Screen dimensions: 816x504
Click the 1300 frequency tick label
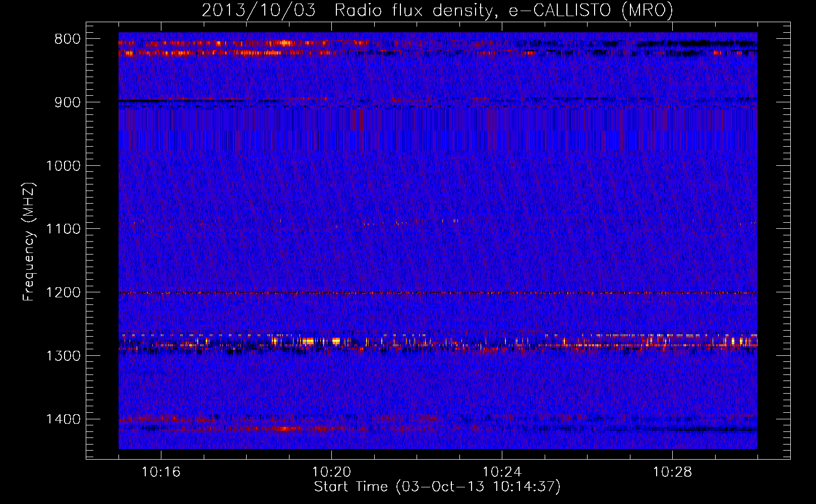[x=63, y=356]
